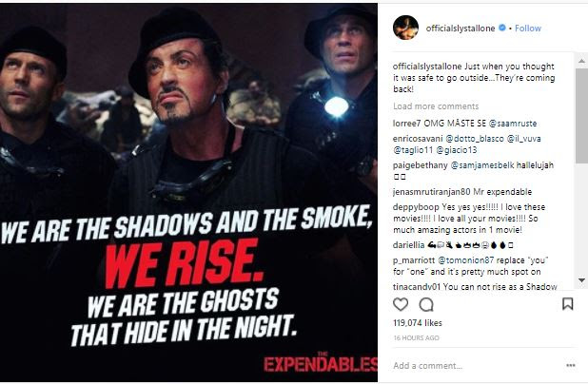Open the officialslystallone profile picture
Screen dimensions: 588x384
click(405, 28)
